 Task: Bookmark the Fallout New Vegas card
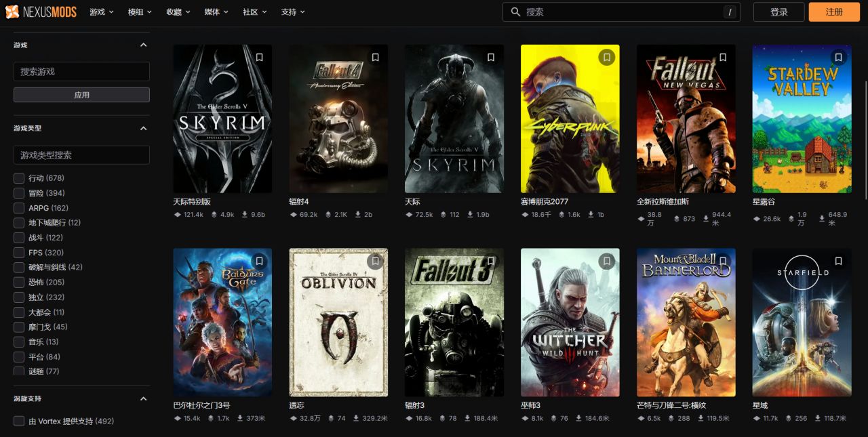pyautogui.click(x=723, y=58)
